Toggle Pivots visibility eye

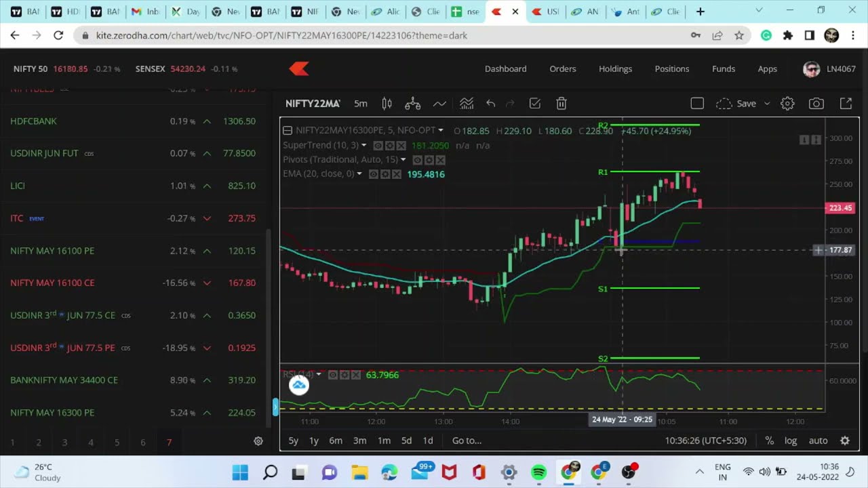point(418,160)
